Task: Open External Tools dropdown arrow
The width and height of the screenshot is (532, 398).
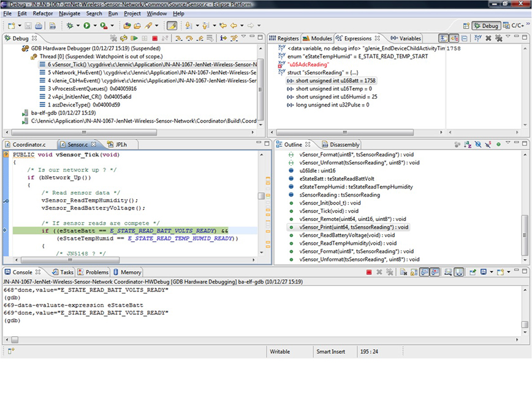Action: coord(112,26)
